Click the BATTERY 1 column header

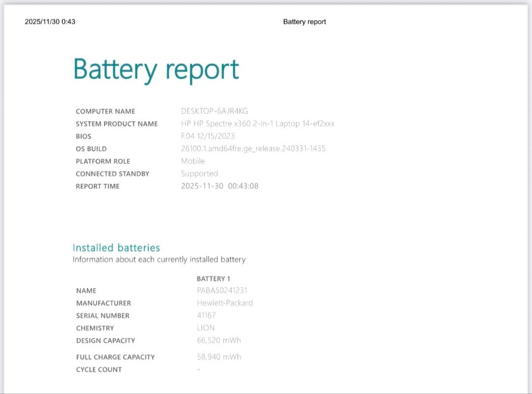click(213, 278)
